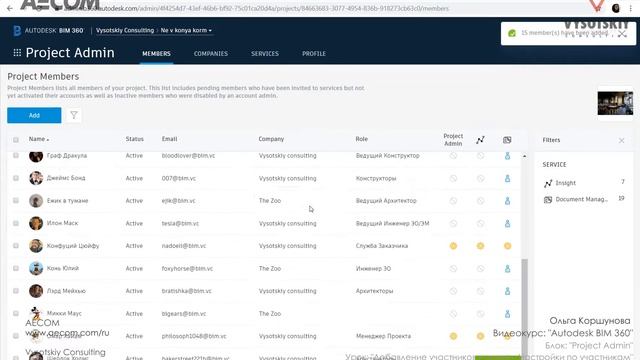The width and height of the screenshot is (640, 360).
Task: Open the member filter funnel icon
Action: pos(74,115)
